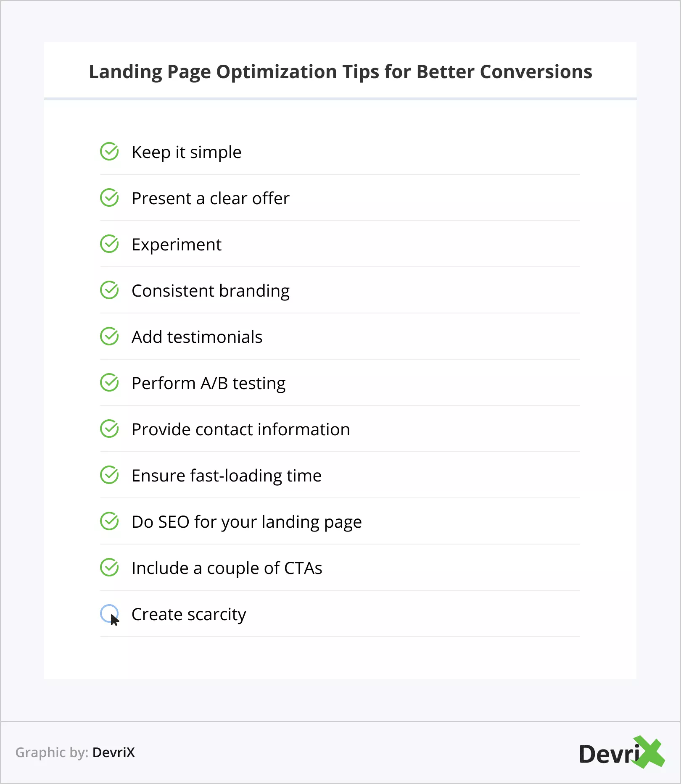Image resolution: width=681 pixels, height=784 pixels.
Task: Click the Provide contact information check icon
Action: pos(109,429)
